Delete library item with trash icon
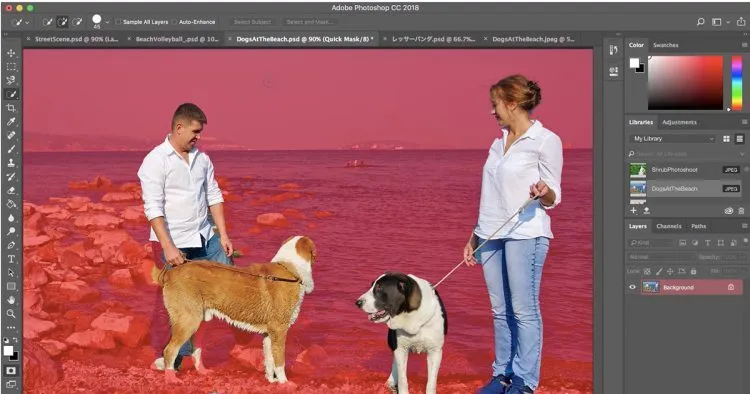This screenshot has width=750, height=394. point(741,210)
